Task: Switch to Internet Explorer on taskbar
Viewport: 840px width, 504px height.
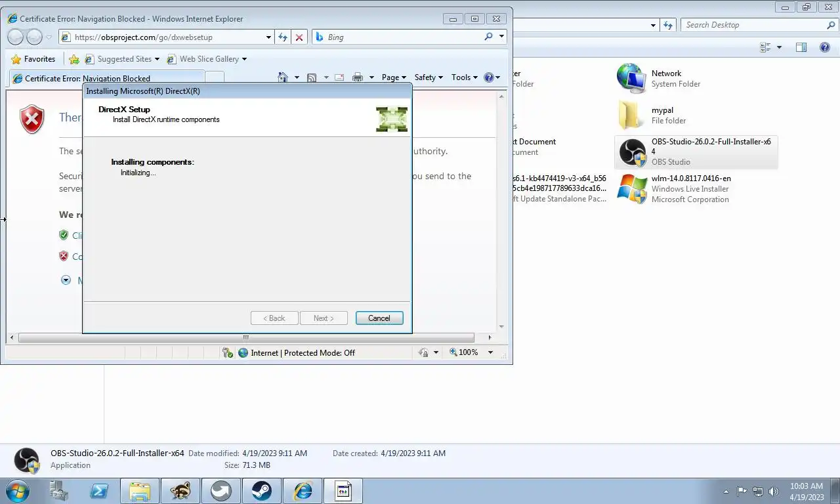Action: point(303,491)
